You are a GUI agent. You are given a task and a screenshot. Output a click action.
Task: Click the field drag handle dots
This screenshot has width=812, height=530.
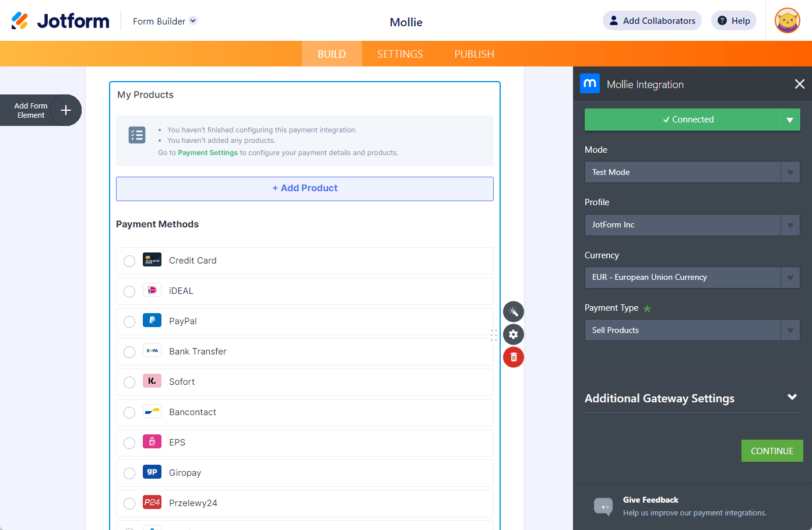[x=494, y=335]
